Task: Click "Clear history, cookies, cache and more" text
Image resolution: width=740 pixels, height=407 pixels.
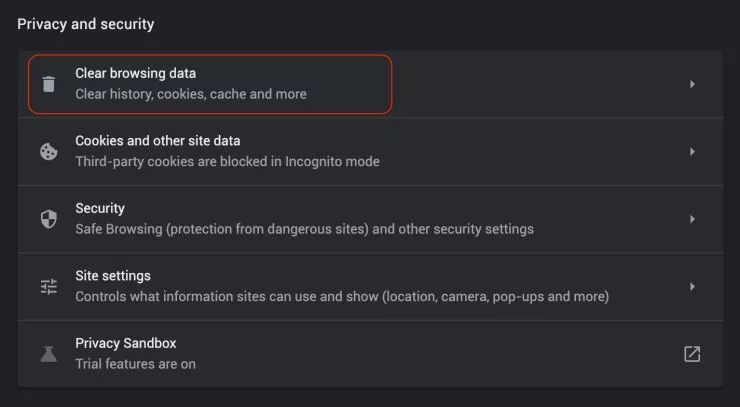Action: (x=191, y=94)
